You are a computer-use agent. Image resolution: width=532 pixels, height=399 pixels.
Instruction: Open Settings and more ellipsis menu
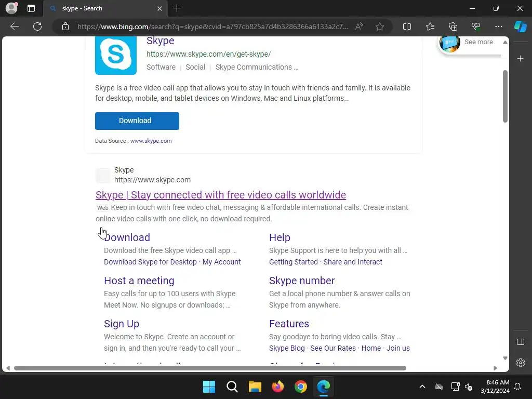pos(498,26)
